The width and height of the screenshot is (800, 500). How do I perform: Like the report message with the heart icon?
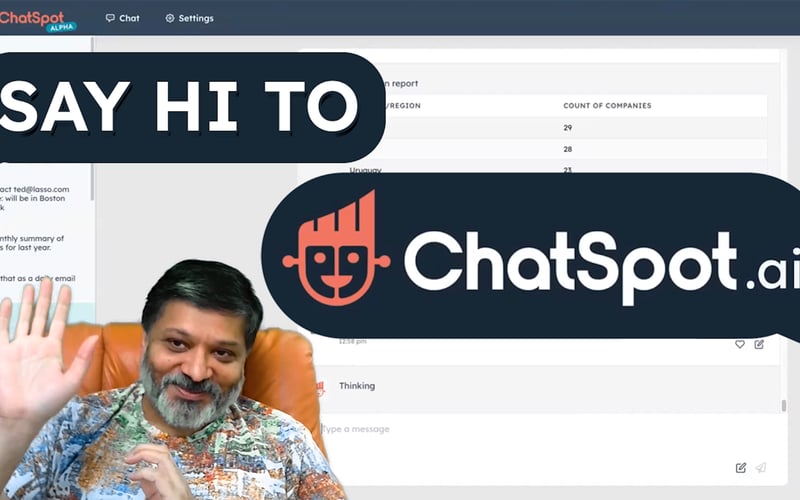740,344
